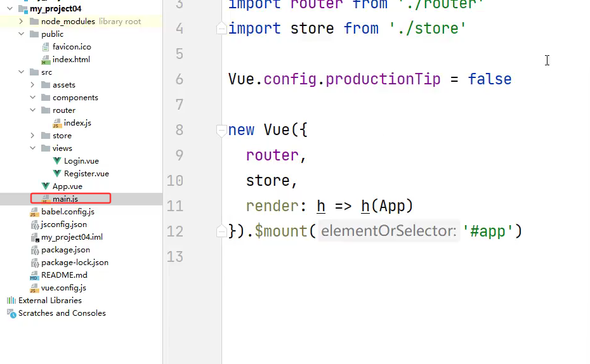Toggle fold marker at import store line
This screenshot has width=590, height=364.
tap(221, 29)
